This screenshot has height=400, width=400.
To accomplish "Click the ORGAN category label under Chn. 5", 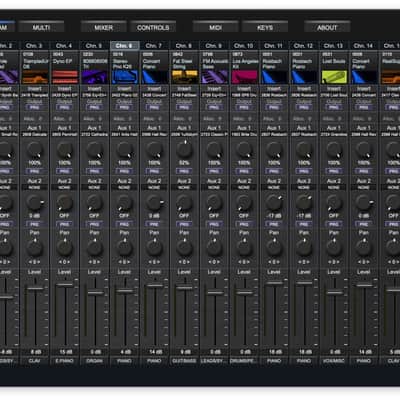I will [x=94, y=361].
